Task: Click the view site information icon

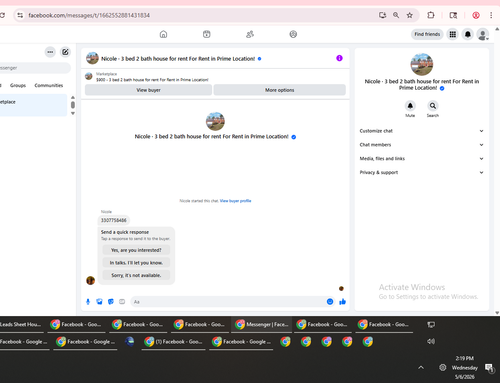Action: pyautogui.click(x=20, y=15)
